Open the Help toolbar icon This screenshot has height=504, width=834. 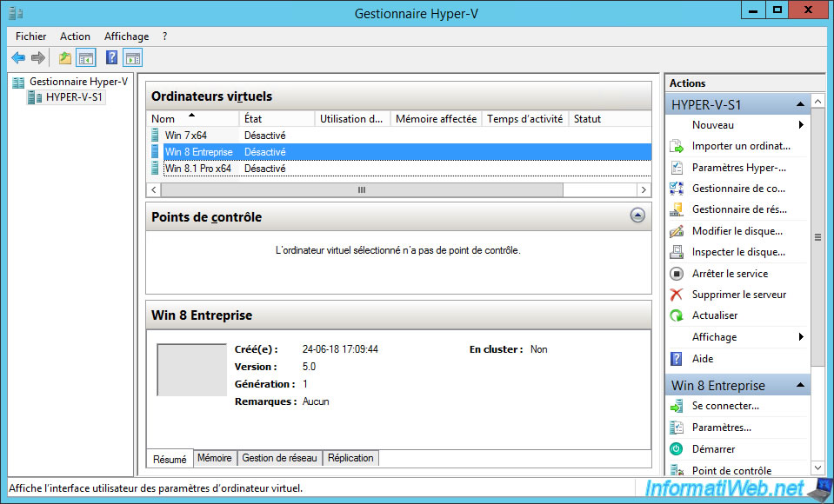[111, 57]
